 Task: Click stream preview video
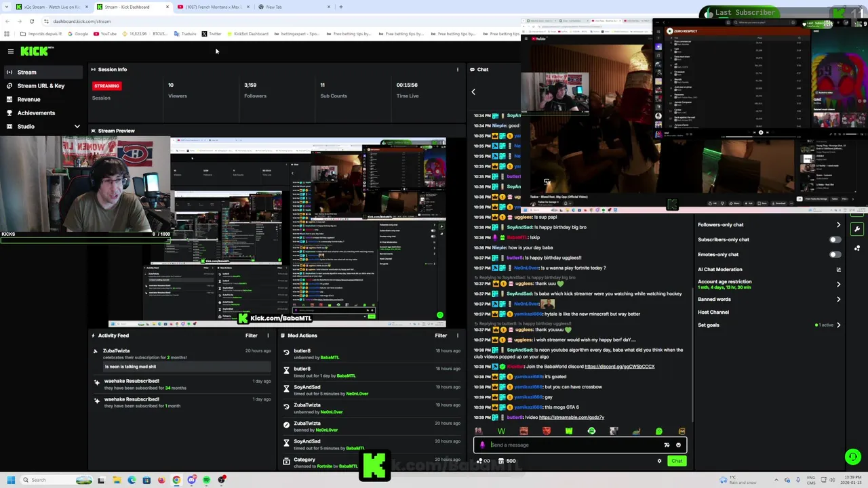(x=277, y=231)
